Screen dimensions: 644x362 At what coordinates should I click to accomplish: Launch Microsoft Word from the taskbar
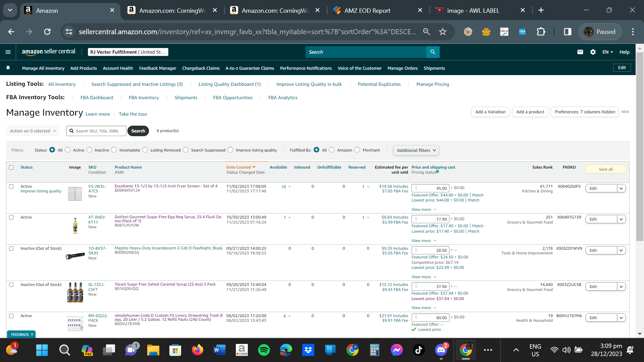219,350
